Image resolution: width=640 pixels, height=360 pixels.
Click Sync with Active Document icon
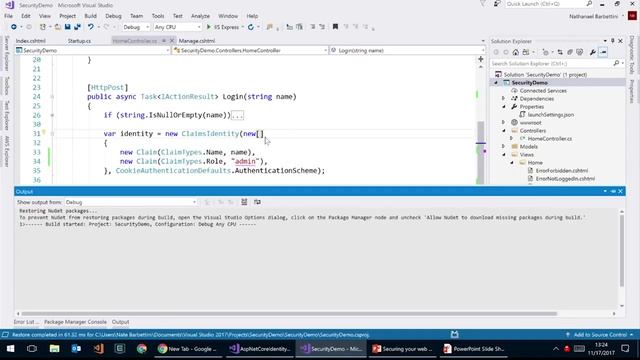coord(560,52)
